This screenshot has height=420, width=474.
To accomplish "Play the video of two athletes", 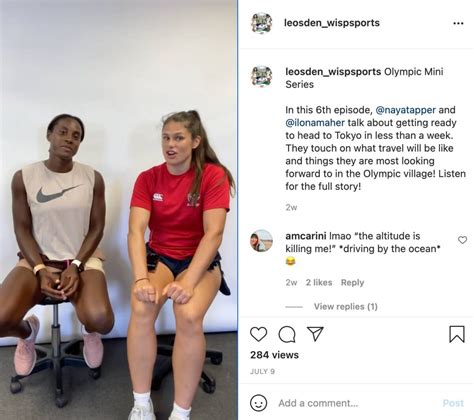I will coord(119,210).
